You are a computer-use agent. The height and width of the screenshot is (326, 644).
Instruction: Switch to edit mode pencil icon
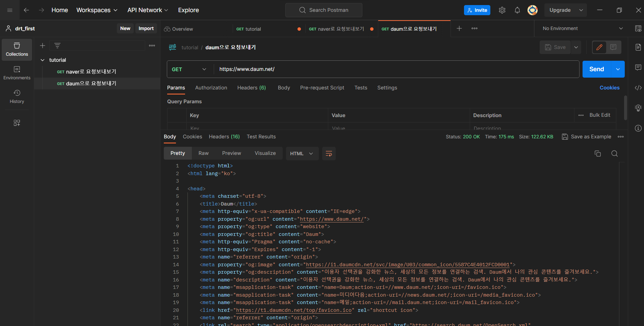pos(599,47)
